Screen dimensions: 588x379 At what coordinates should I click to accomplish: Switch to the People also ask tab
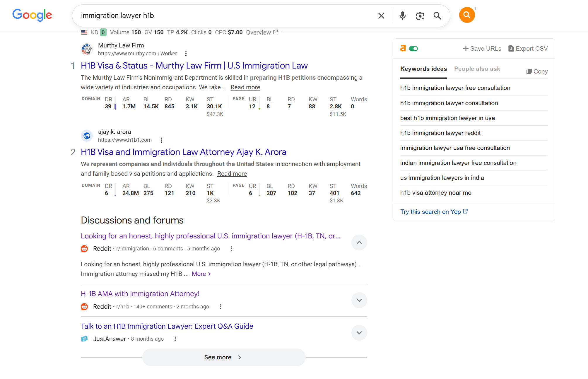[x=477, y=69]
